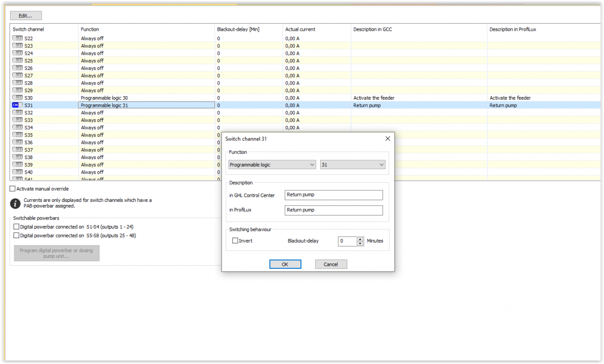The image size is (604, 364).
Task: Check Digital powerbar connected on S5-S8
Action: coord(17,235)
